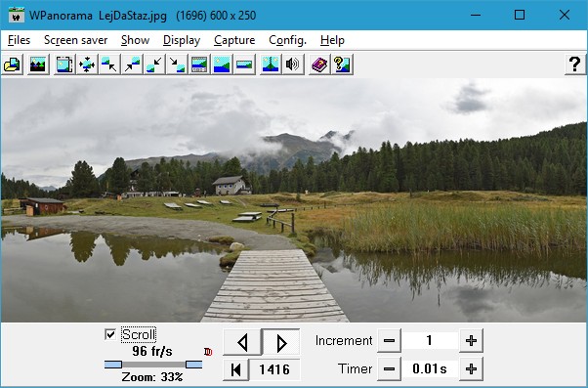Screen dimensions: 588x388
Task: Decrease the Increment value with minus
Action: coord(389,341)
